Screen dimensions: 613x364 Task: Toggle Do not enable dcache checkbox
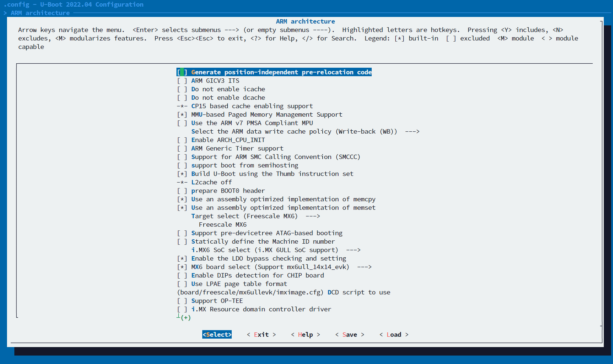point(221,98)
